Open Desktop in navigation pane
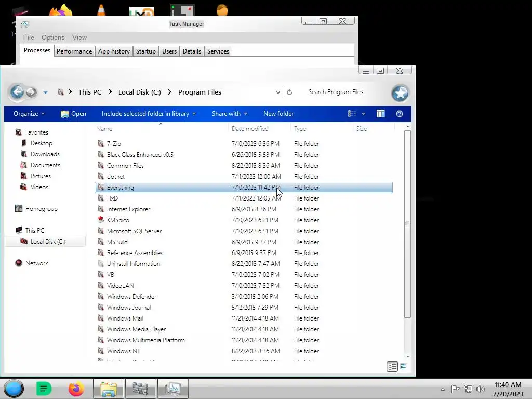 tap(42, 143)
